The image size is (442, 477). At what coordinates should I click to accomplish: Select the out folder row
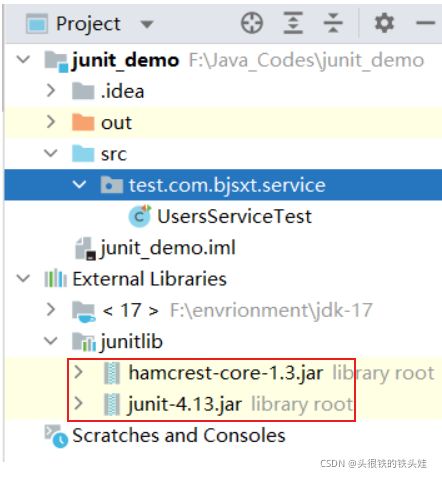223,122
